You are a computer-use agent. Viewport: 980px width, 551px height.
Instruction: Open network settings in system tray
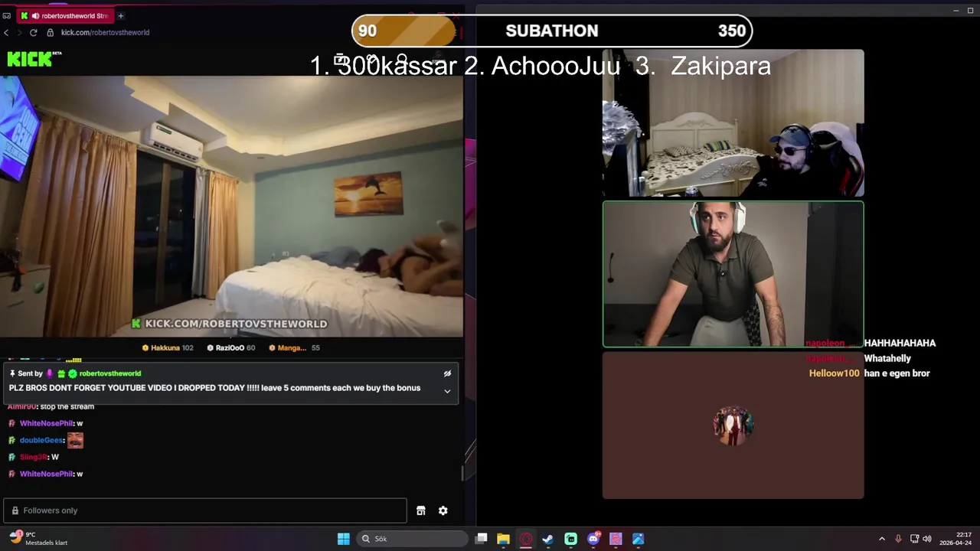click(914, 539)
